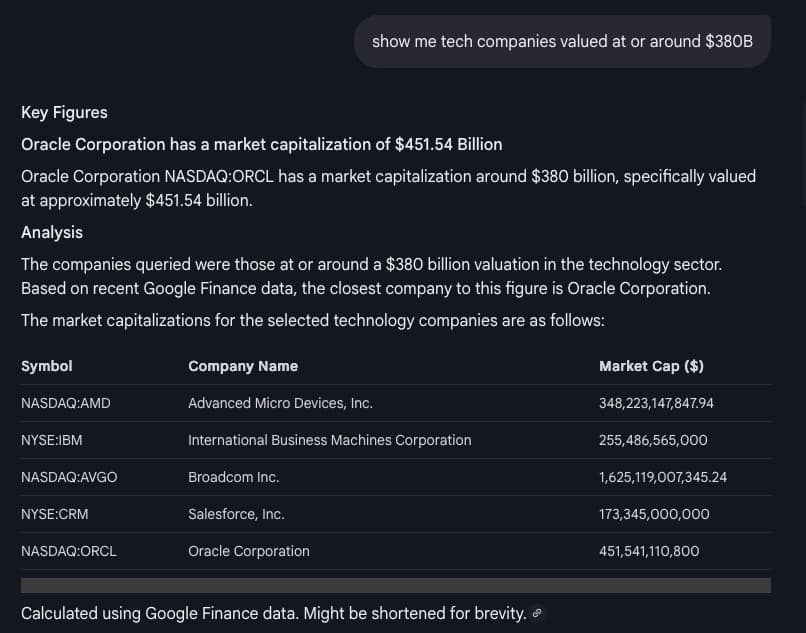Click the Analysis section heading
Screen dimensions: 806x633
[x=52, y=232]
